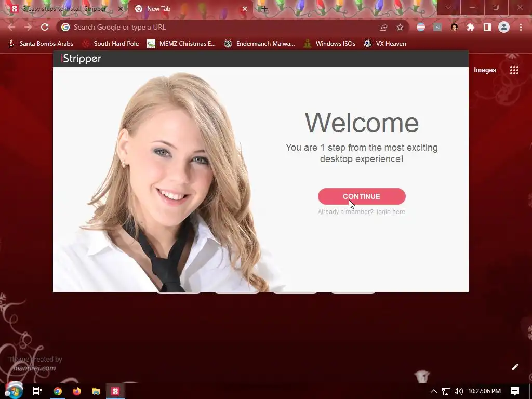Open the Chrome profile avatar
This screenshot has height=399, width=532.
[x=504, y=27]
